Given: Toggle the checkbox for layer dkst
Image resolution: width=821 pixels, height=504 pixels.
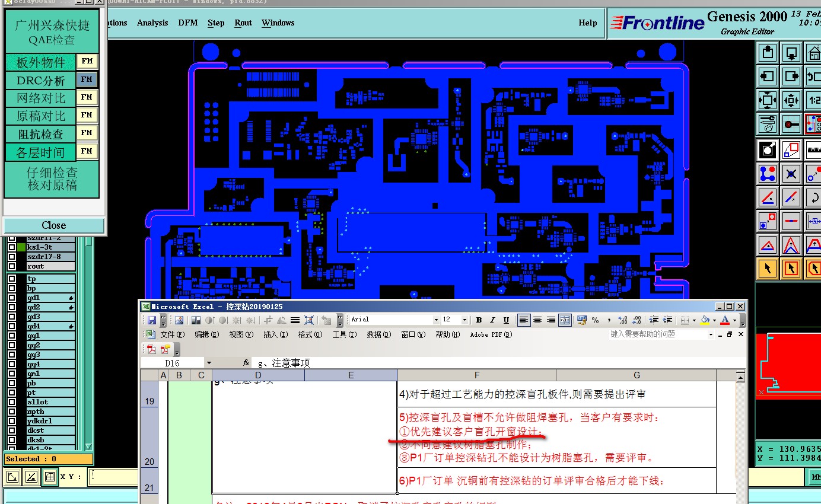Looking at the screenshot, I should [12, 430].
